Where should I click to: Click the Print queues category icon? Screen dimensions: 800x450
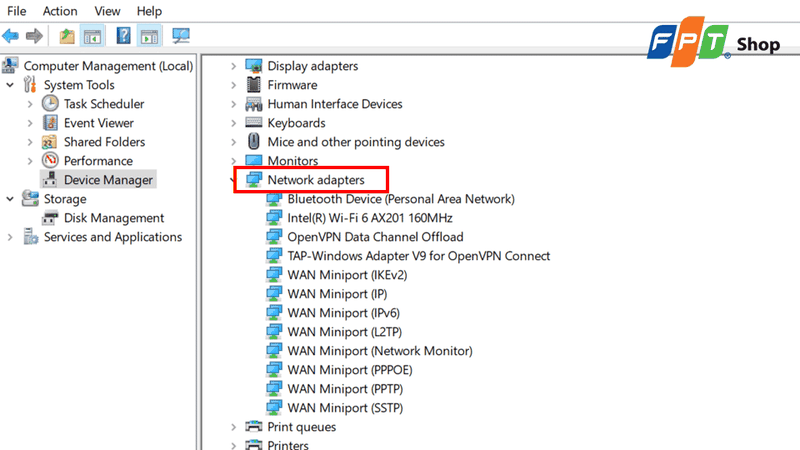pyautogui.click(x=254, y=426)
